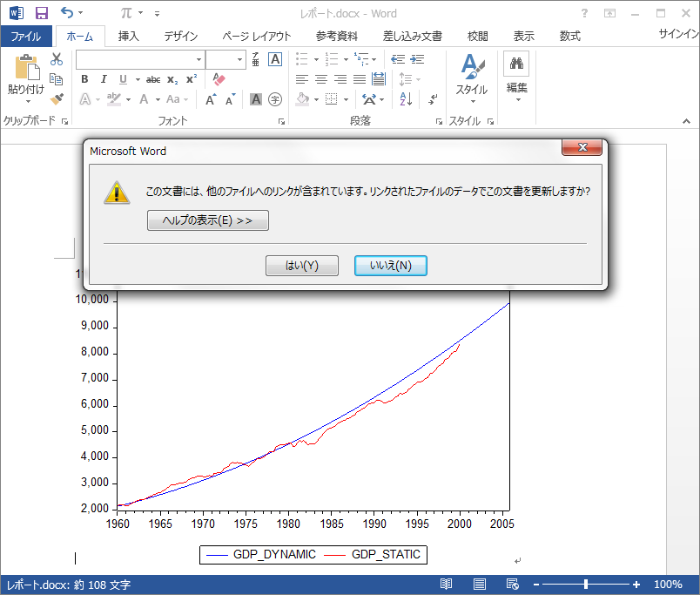Screen dimensions: 700x595
Task: Click the Save icon in the quick access toolbar
Action: point(42,13)
